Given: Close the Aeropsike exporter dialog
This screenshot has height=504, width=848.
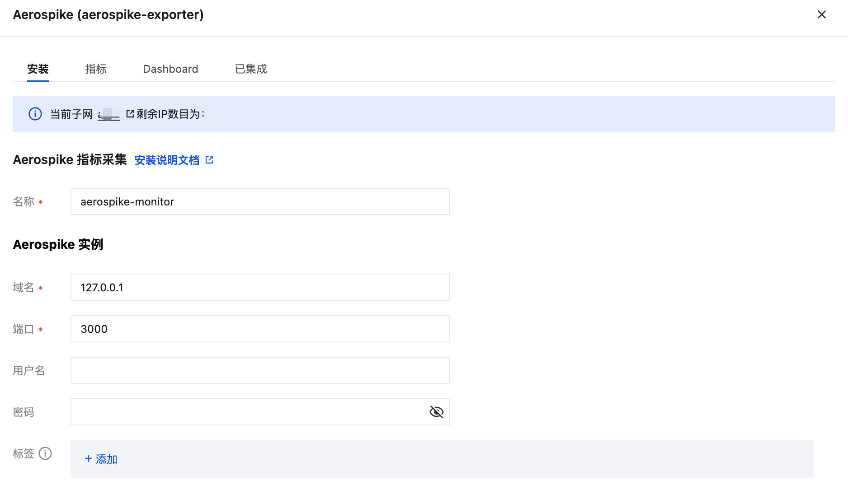Looking at the screenshot, I should point(821,15).
